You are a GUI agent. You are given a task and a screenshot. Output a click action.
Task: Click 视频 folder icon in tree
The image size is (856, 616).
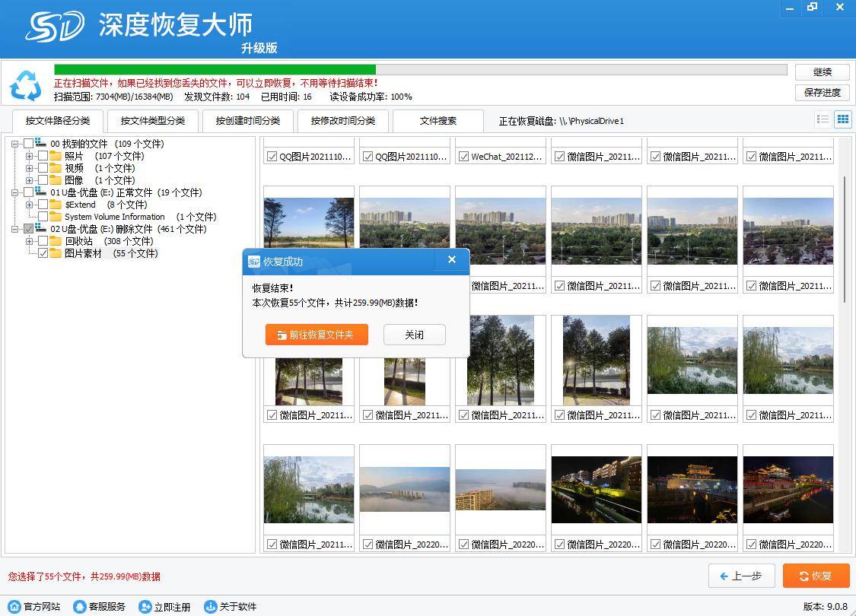tap(56, 168)
